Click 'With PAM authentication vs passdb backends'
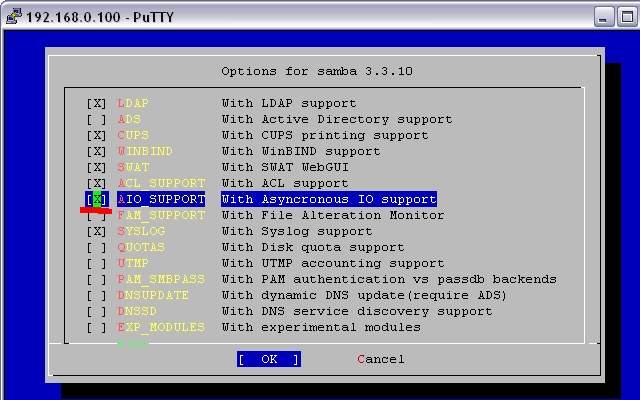Viewport: 640px width, 400px height. (389, 279)
